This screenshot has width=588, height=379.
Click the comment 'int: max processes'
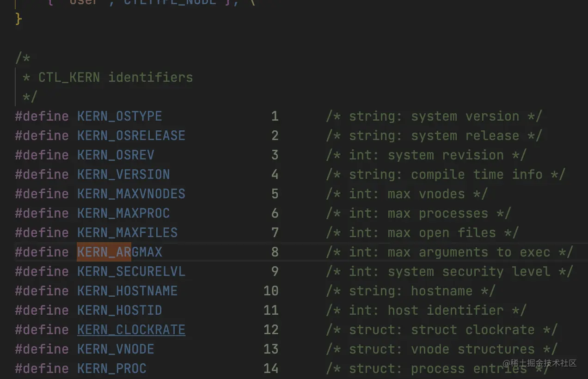[x=418, y=213]
